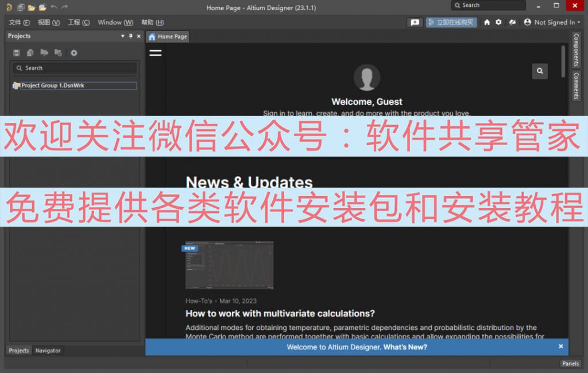Click the save all documents icon in title bar

[21, 7]
